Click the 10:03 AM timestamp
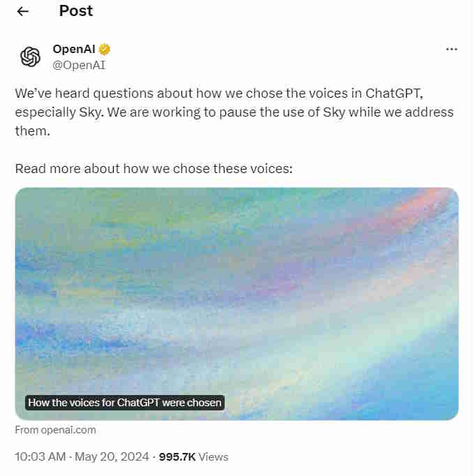This screenshot has height=476, width=473. pyautogui.click(x=40, y=456)
